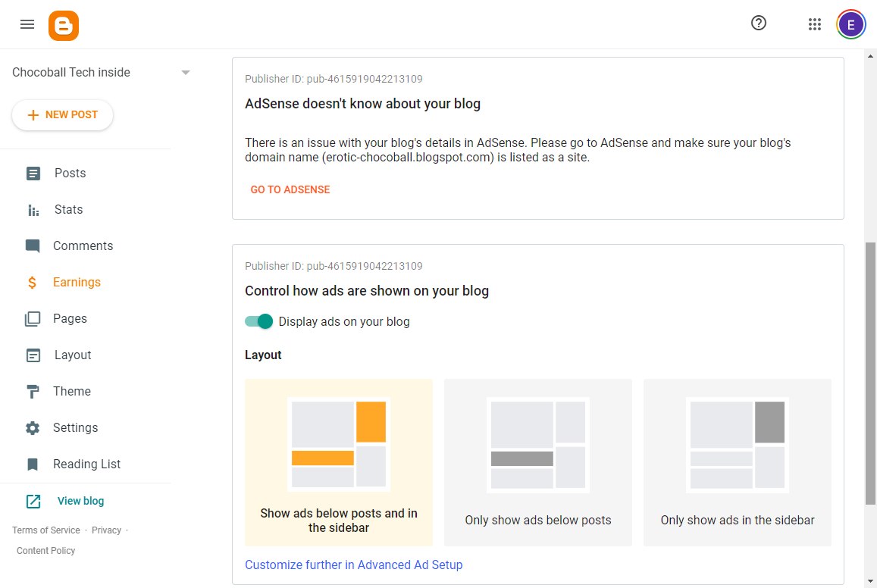This screenshot has height=588, width=877.
Task: Click the Reading List bookmark icon
Action: 33,464
